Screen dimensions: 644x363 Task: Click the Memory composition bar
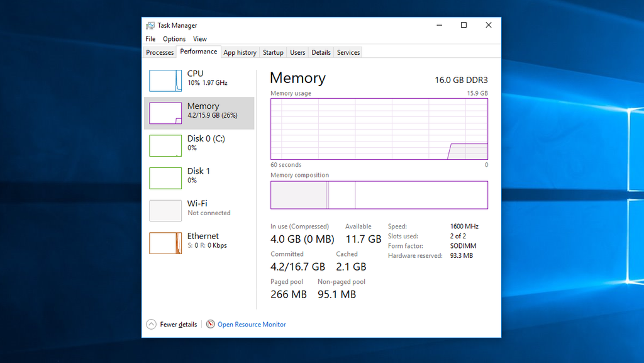pyautogui.click(x=379, y=195)
